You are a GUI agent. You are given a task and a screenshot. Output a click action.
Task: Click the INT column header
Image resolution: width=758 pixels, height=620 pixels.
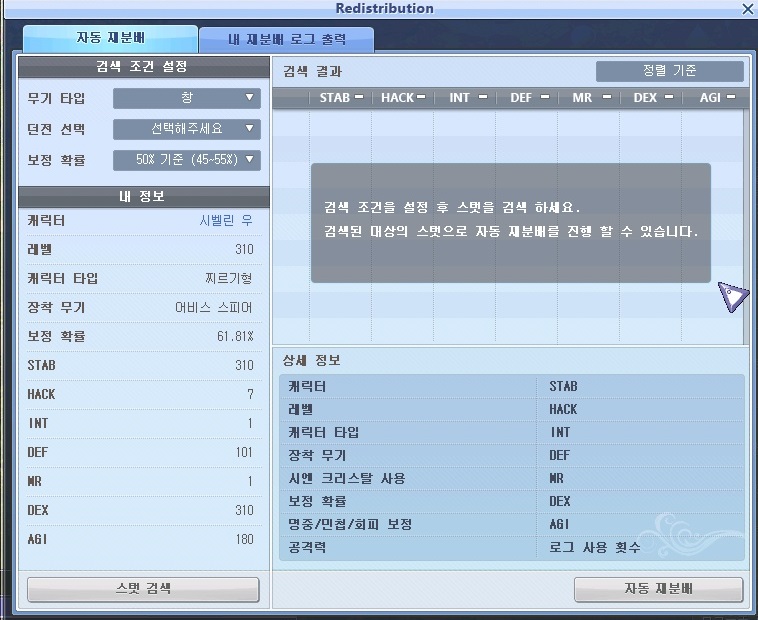pos(459,98)
